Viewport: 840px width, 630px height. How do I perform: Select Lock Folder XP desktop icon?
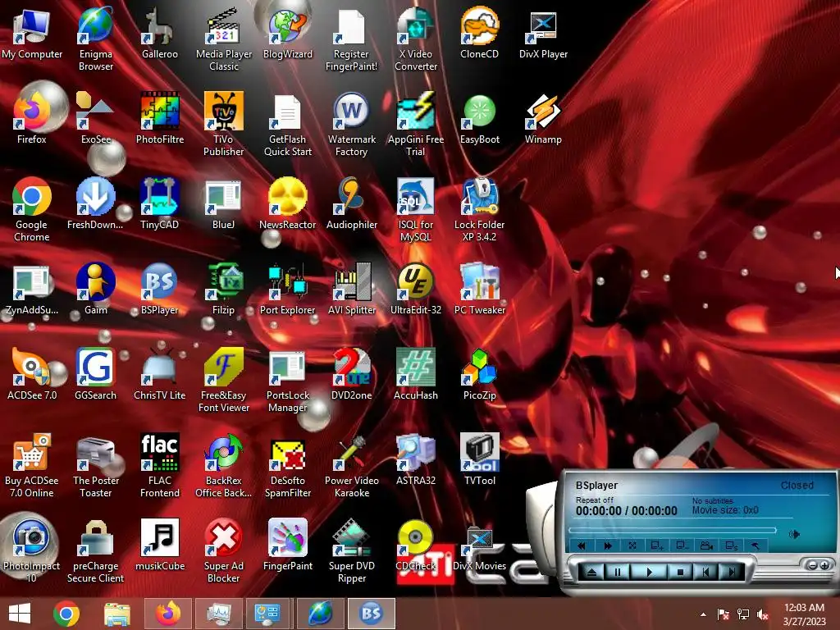(x=479, y=209)
